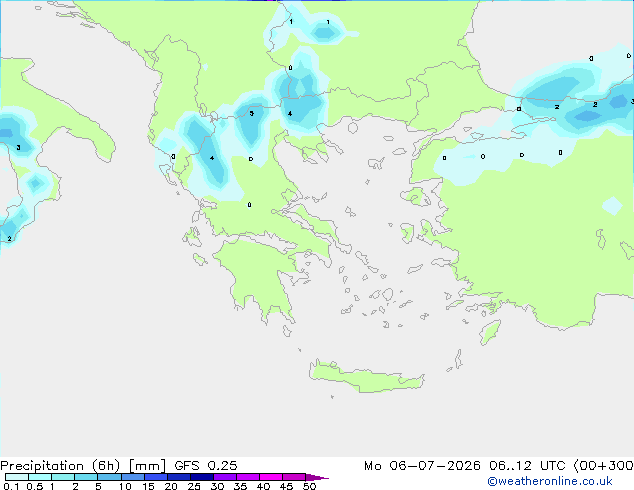Click the precipitation value 5 on the map

tap(251, 114)
